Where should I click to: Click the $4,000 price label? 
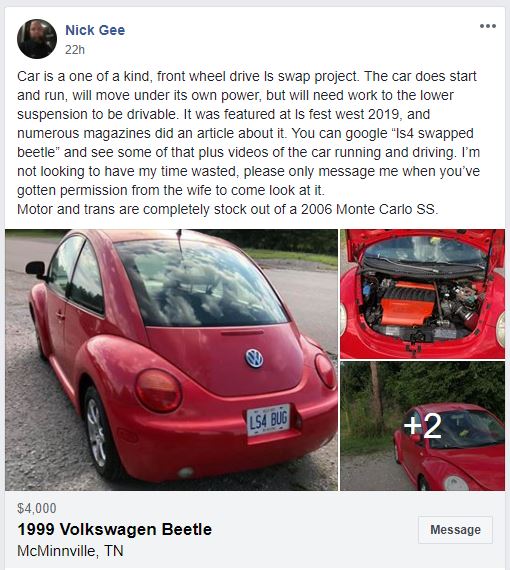(x=37, y=508)
